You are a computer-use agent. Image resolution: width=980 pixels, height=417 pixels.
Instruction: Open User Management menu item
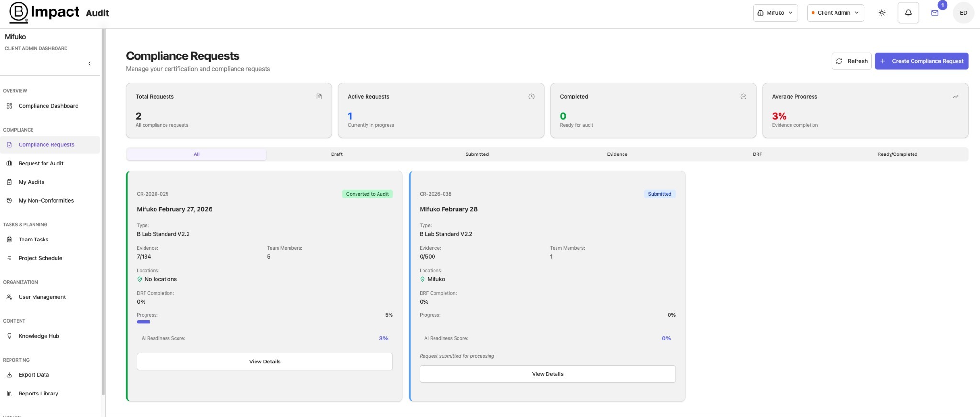click(50, 297)
